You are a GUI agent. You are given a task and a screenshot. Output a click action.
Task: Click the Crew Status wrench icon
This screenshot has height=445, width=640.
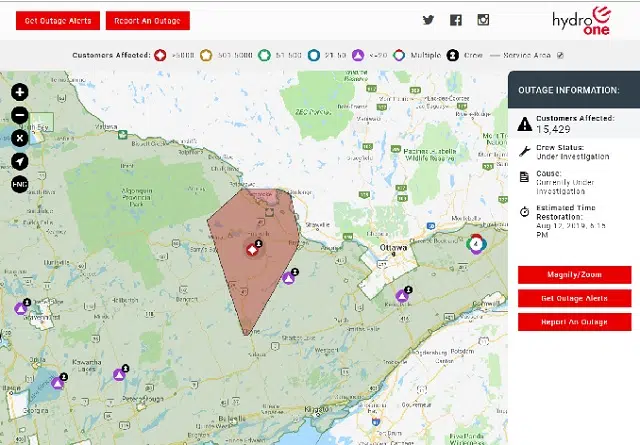[x=524, y=151]
